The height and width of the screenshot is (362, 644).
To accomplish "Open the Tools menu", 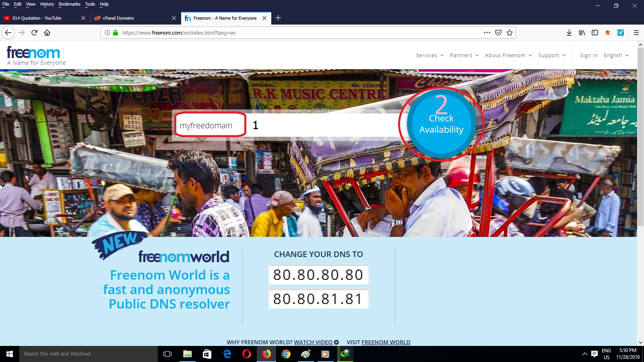I will [90, 4].
